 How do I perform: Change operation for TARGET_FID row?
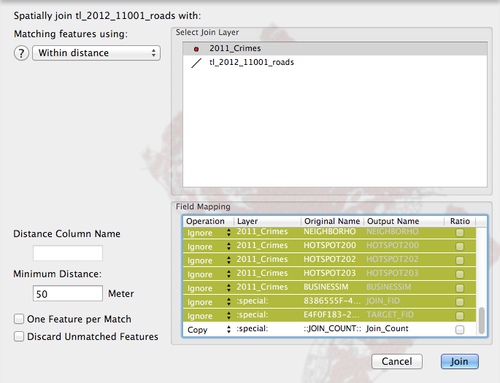pyautogui.click(x=209, y=316)
